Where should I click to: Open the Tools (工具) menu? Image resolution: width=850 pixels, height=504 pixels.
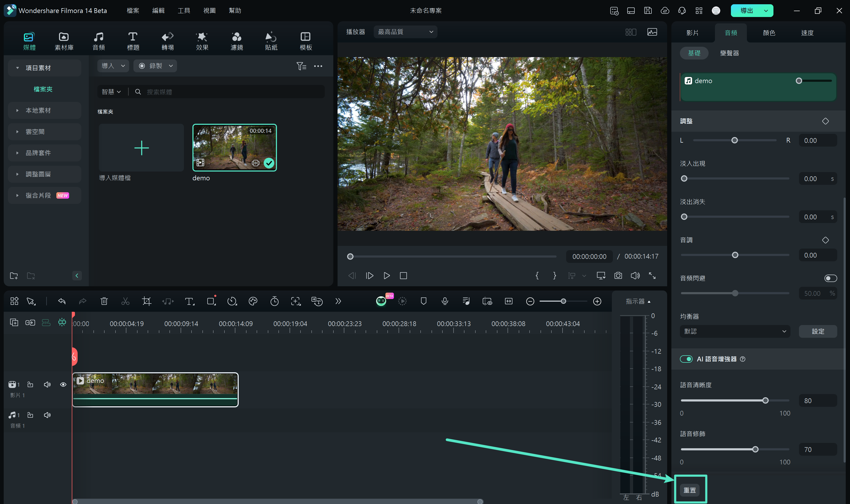(x=184, y=11)
